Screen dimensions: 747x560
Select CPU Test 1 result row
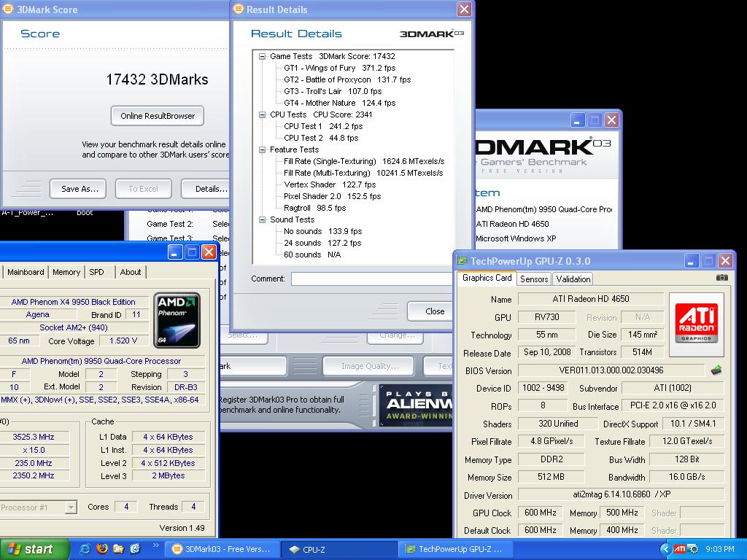pyautogui.click(x=323, y=126)
